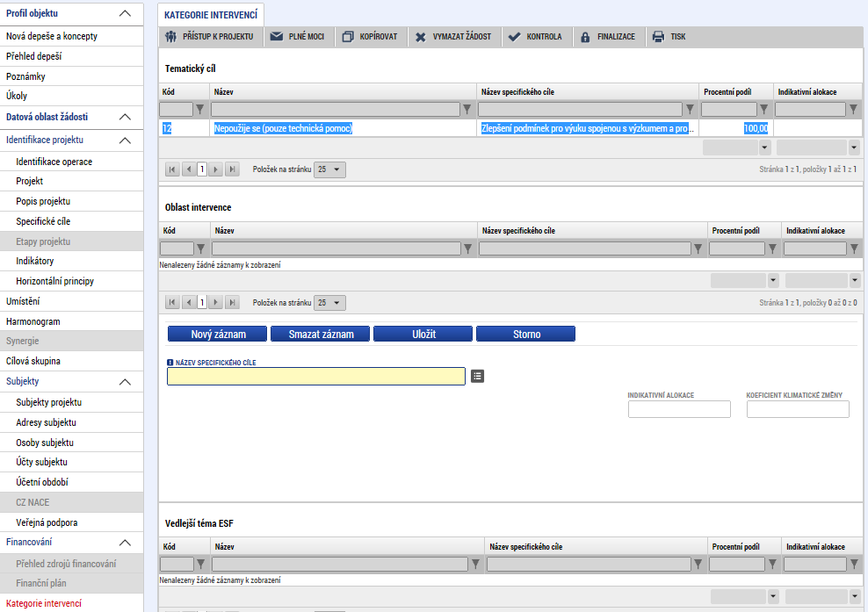This screenshot has width=868, height=612.
Task: Click filter icon for Indikativní alokace in Oblast intervence
Action: click(x=854, y=248)
